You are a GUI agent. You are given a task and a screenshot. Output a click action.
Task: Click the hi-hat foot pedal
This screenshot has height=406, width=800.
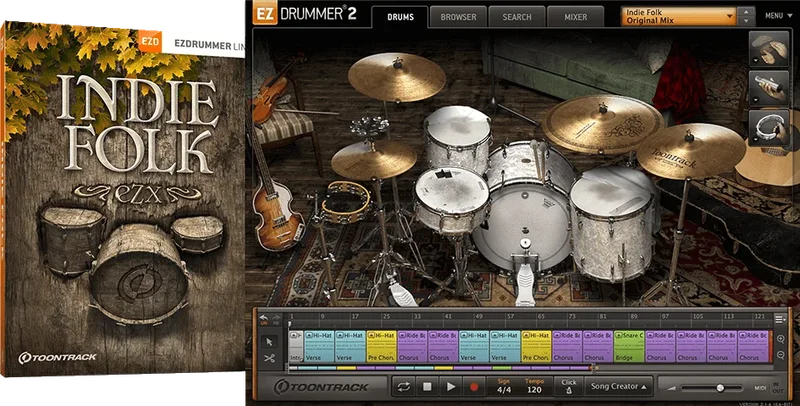coord(401,293)
